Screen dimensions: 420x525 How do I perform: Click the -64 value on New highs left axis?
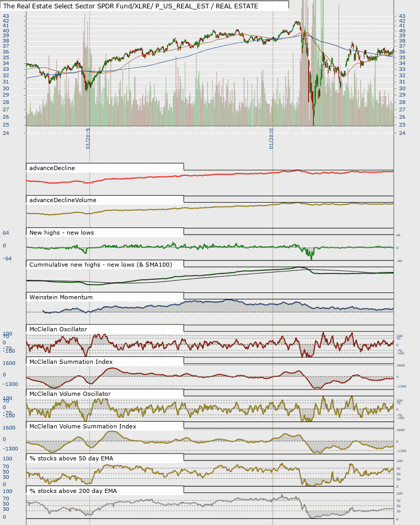7,259
